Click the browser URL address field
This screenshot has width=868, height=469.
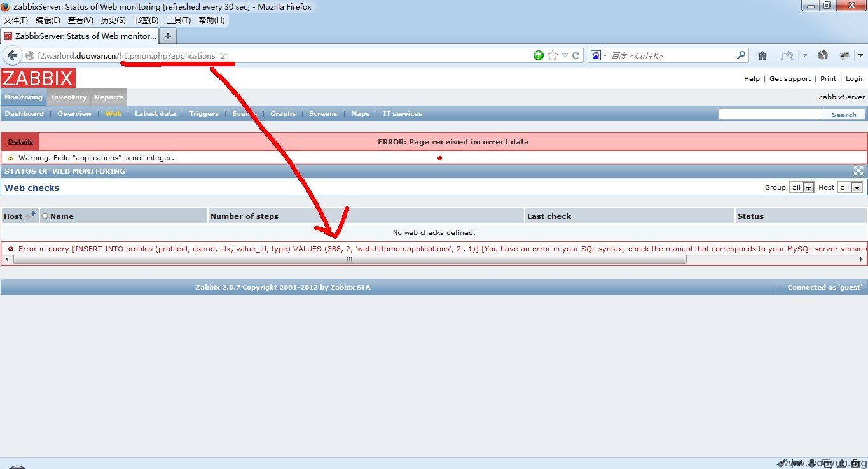pyautogui.click(x=283, y=55)
